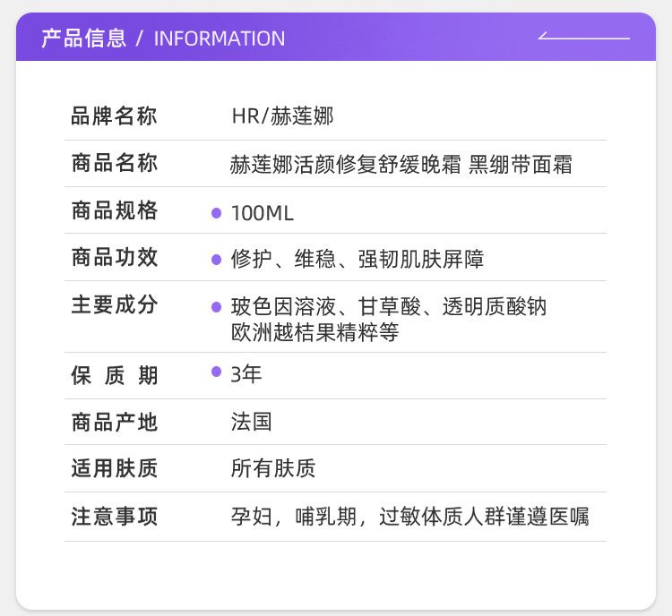Viewport: 672px width, 616px height.
Task: Open the HR/赫莲娜 brand value
Action: [282, 116]
